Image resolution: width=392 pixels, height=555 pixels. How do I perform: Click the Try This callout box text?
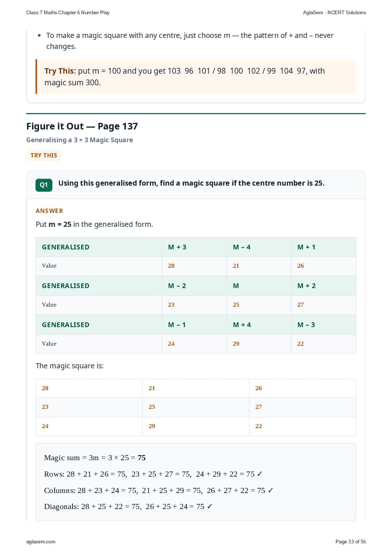(184, 77)
